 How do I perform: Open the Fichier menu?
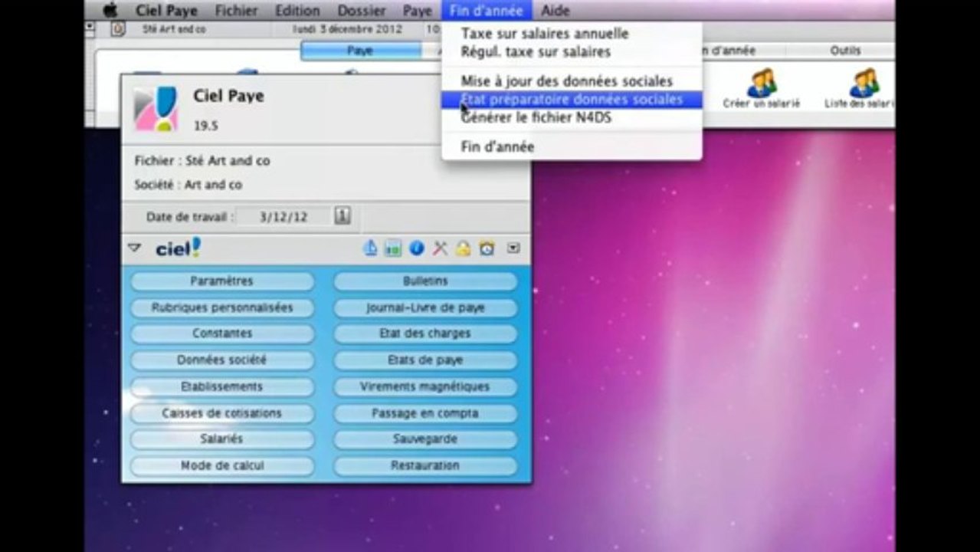tap(236, 11)
